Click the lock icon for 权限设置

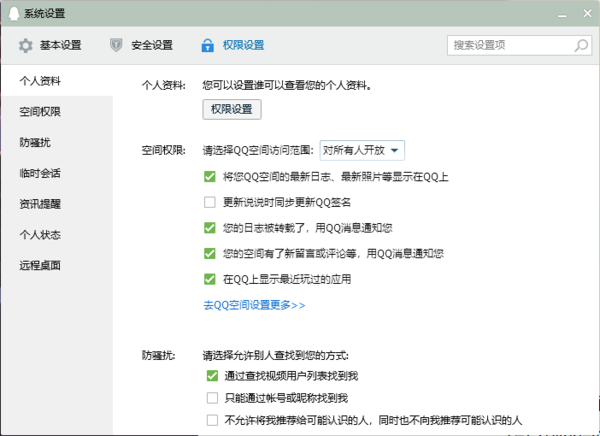click(x=207, y=45)
